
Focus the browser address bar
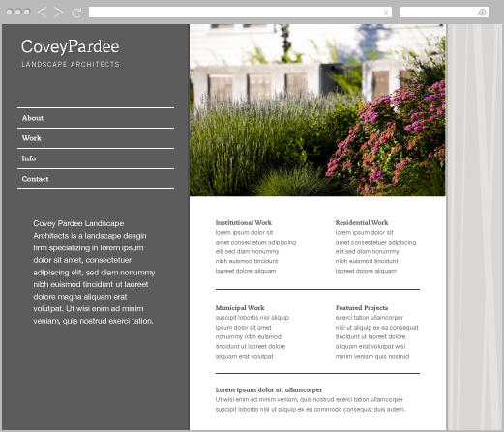point(240,13)
